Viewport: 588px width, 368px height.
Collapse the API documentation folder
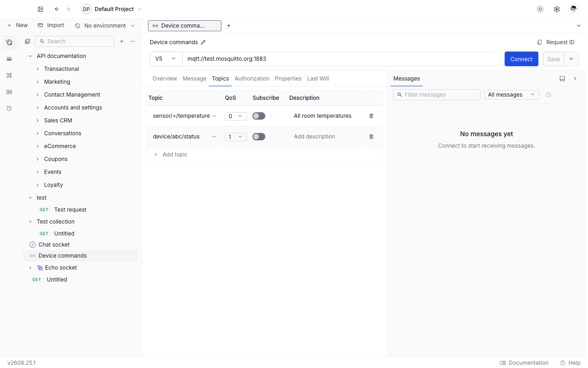click(x=30, y=56)
